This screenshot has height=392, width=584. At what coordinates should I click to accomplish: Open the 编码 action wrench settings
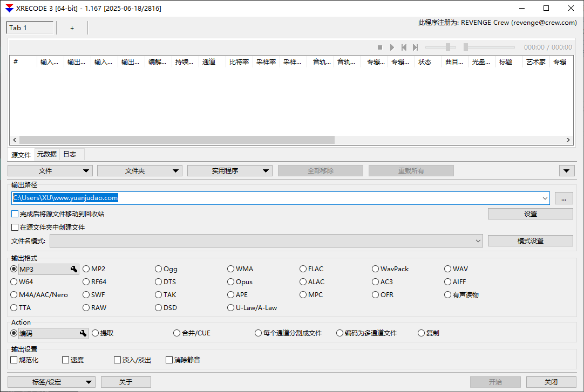(83, 333)
